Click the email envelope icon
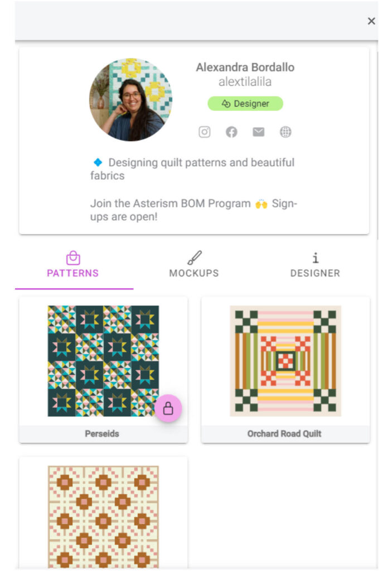392x571 pixels. pyautogui.click(x=258, y=132)
